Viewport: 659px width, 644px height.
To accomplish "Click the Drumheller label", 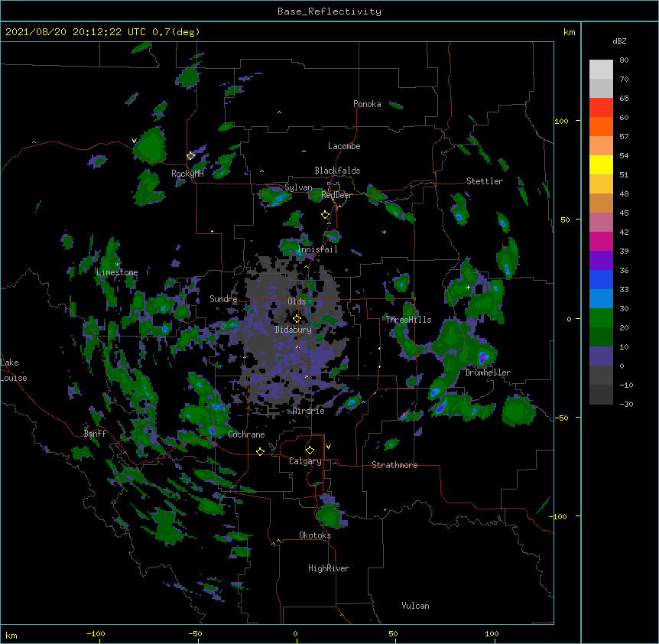I will pos(488,372).
